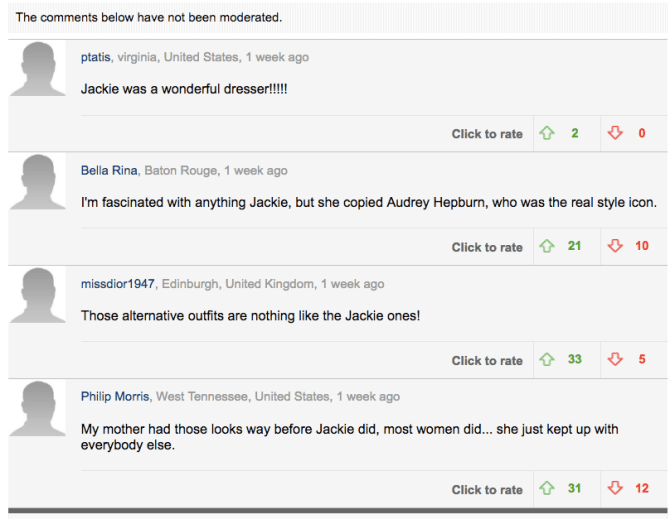
Task: Downvote Philip Morris's comment
Action: (x=615, y=489)
